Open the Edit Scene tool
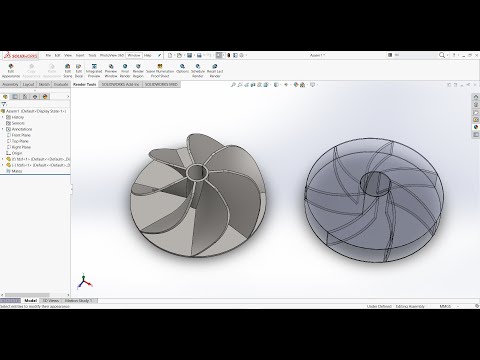Screen dimensions: 480x360 tap(68, 71)
